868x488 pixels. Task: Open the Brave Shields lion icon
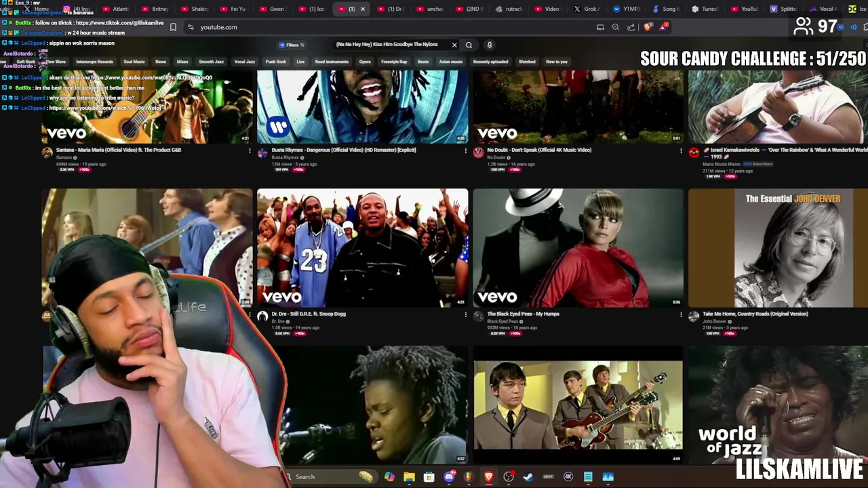tap(648, 27)
